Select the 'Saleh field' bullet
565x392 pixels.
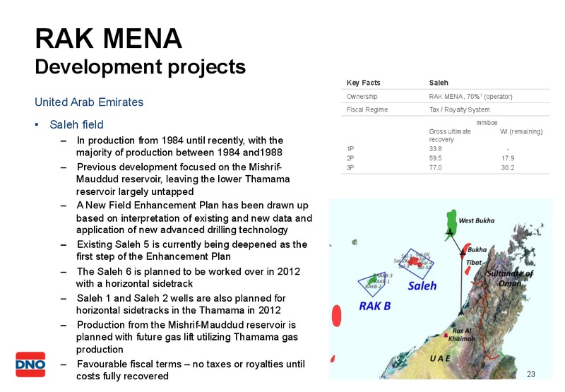pos(76,124)
